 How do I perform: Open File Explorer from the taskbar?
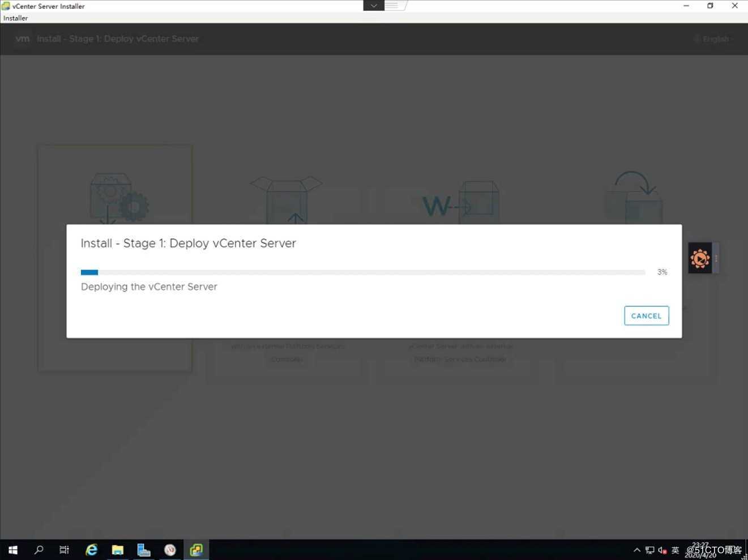(x=118, y=550)
